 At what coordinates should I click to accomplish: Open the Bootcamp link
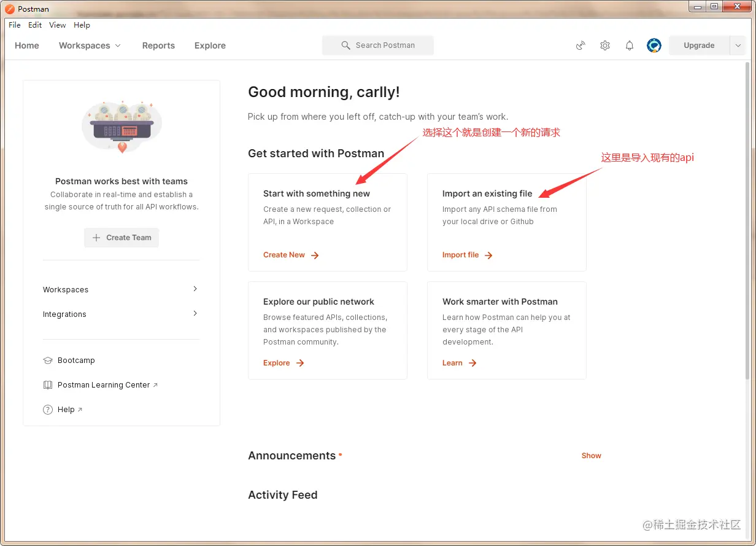76,361
